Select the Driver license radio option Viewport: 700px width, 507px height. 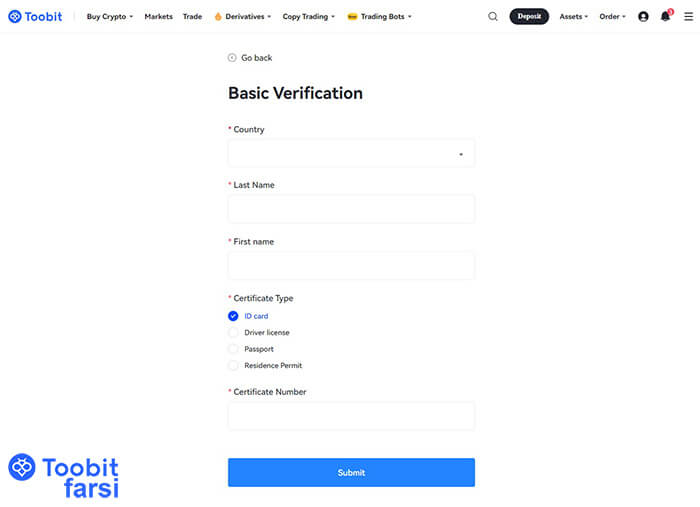[x=234, y=332]
